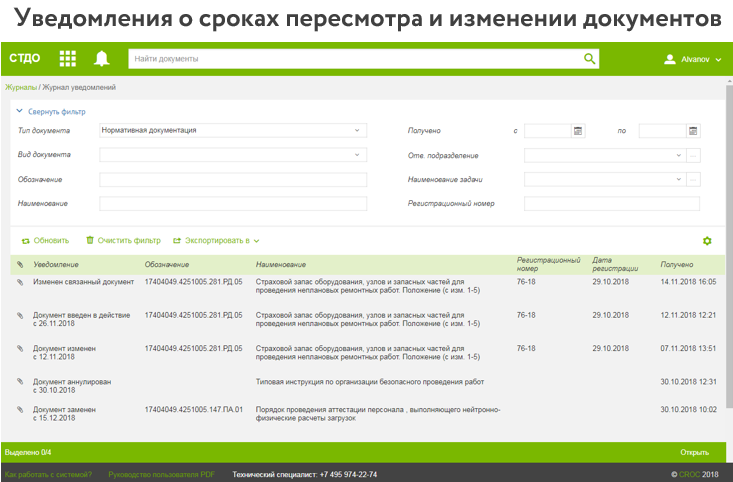Select row 'Документ аннулирован с 30.10.2018'
Viewport: 733px width, 482px height.
[x=368, y=386]
